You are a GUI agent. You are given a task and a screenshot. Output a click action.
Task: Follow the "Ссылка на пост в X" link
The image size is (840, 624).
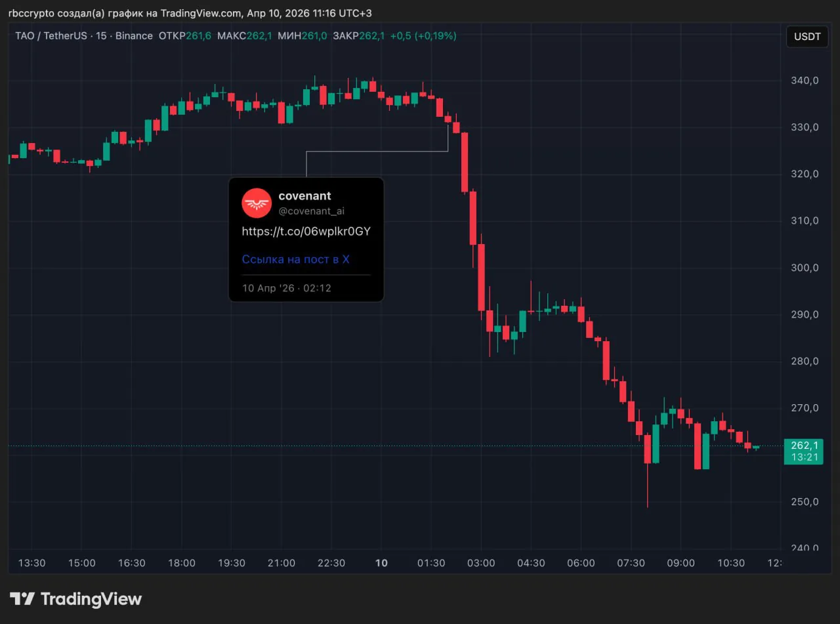coord(295,259)
